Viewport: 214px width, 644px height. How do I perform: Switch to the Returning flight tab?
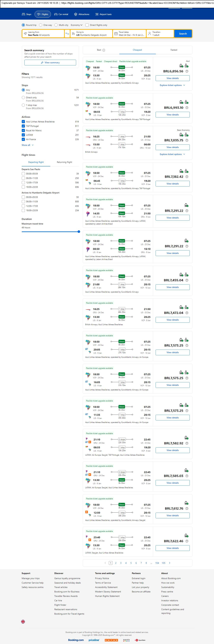click(64, 162)
